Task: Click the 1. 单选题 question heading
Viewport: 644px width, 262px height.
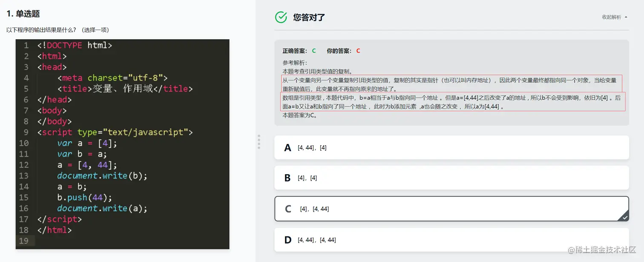Action: tap(23, 14)
